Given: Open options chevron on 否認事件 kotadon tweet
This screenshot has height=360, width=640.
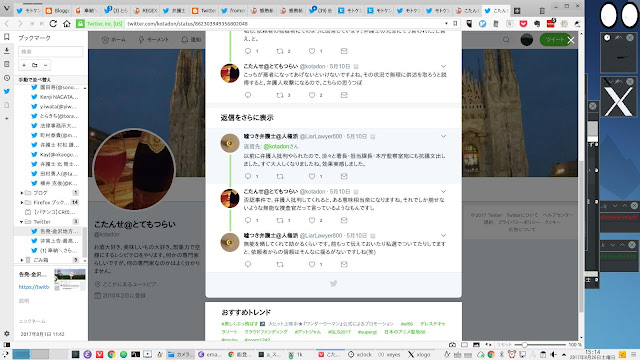Looking at the screenshot, I should pos(443,191).
